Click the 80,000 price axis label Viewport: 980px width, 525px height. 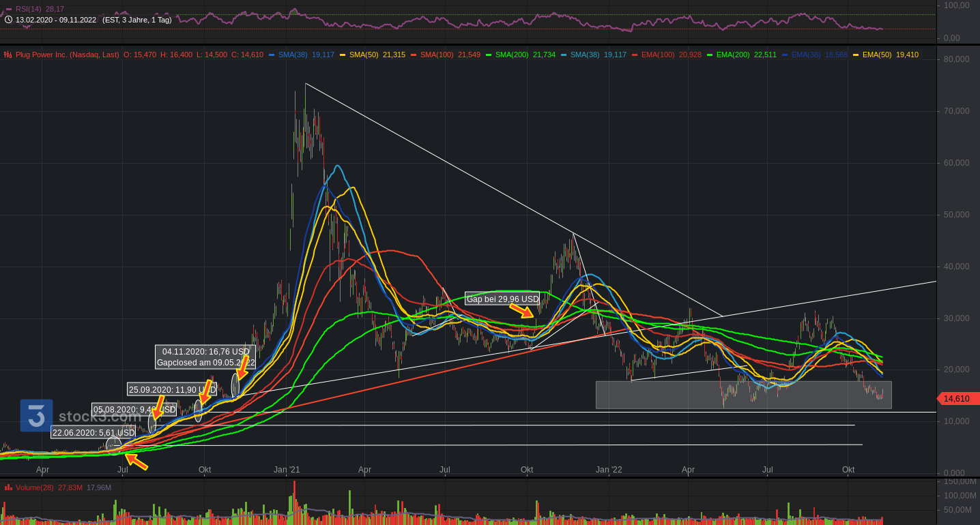957,59
